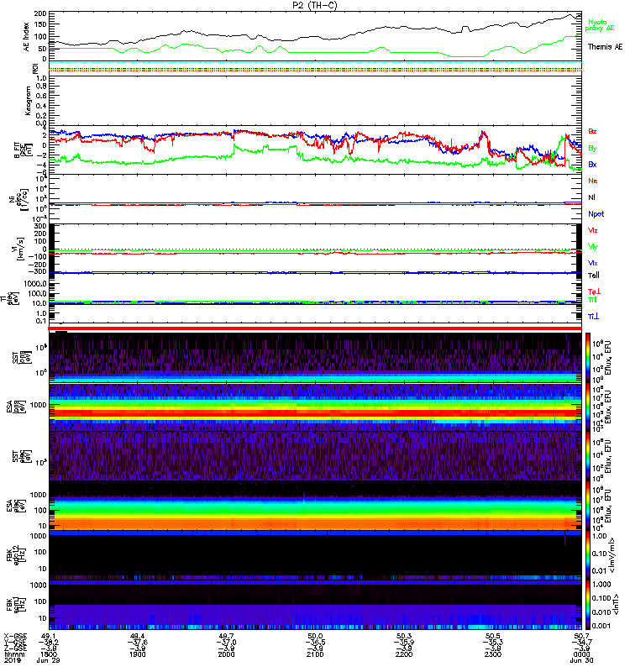Click the red bar above SST spectrogram
630x672 pixels.
click(x=315, y=328)
